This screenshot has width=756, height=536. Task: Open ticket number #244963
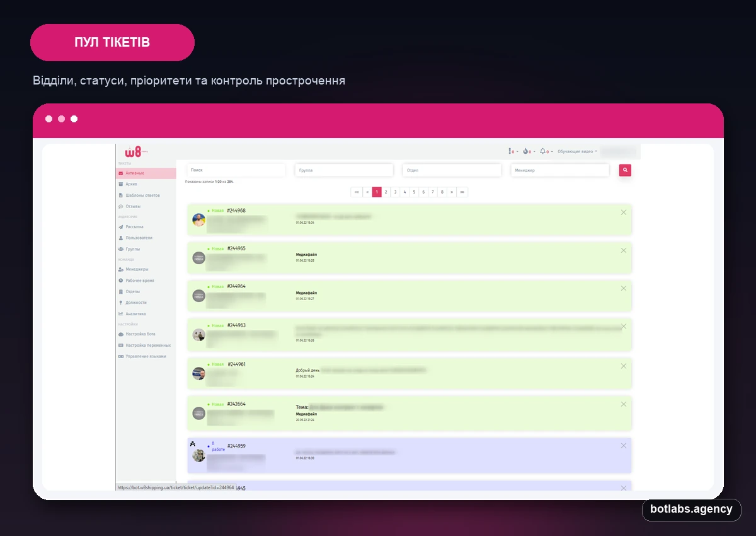[x=236, y=325]
